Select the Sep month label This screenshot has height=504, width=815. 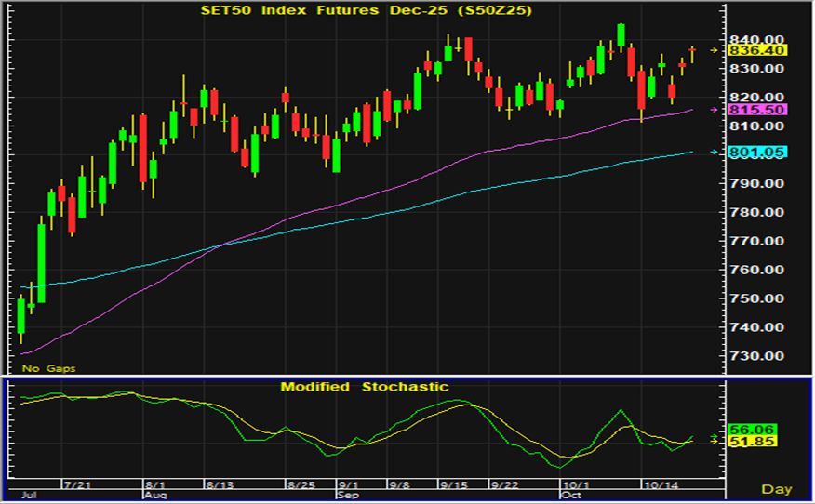[x=347, y=497]
